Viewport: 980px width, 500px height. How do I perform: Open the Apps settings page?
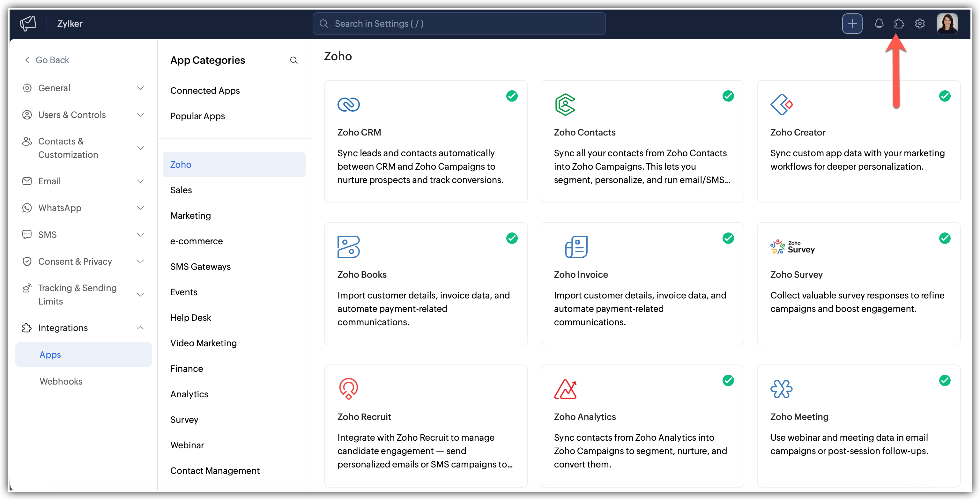(83, 354)
